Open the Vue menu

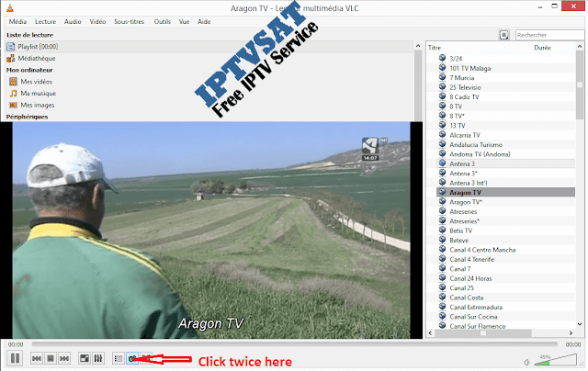tap(184, 22)
